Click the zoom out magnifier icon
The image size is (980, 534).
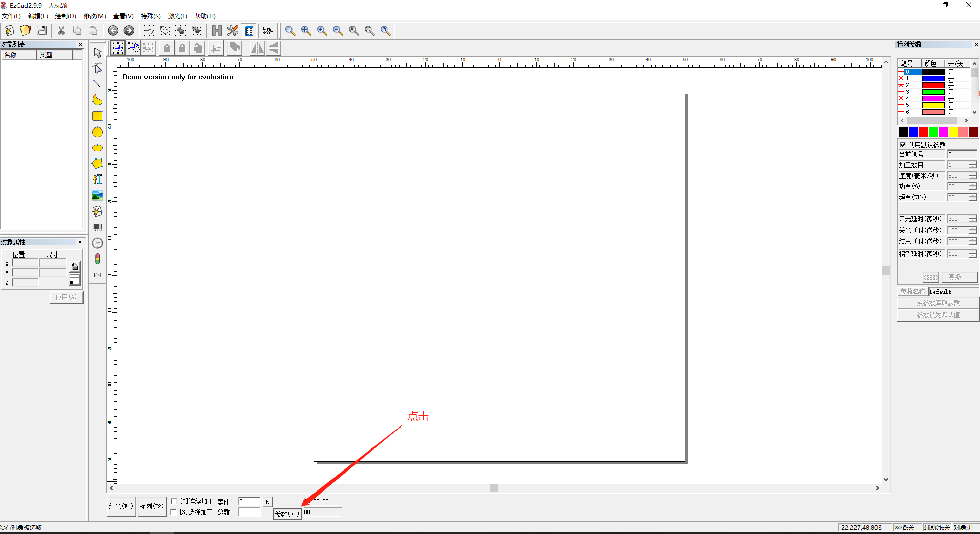coord(338,31)
